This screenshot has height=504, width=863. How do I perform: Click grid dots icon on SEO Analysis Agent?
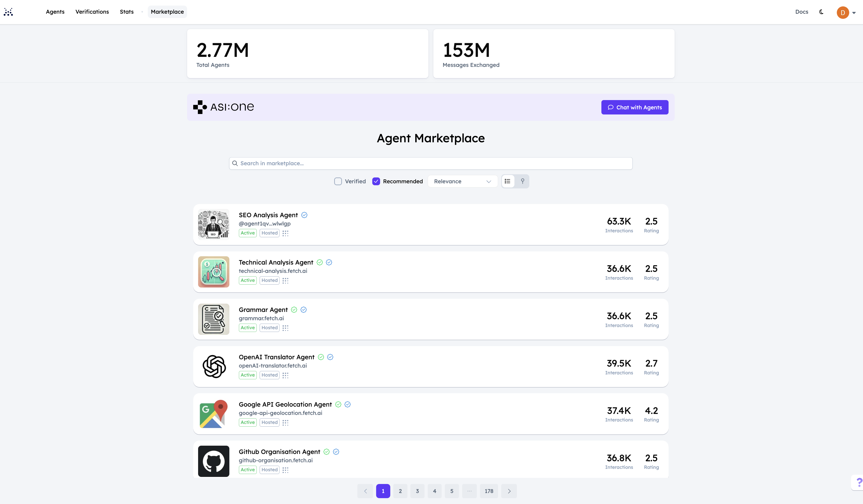[285, 233]
